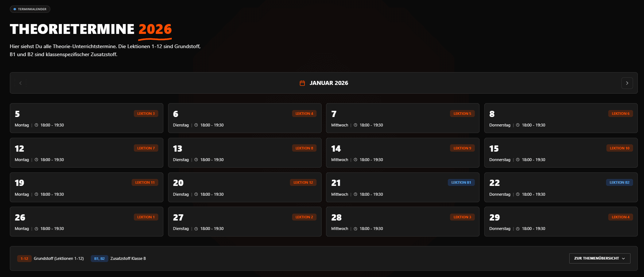This screenshot has width=644, height=277.
Task: Click the LEKTION 1 badge on January 26
Action: 146,217
